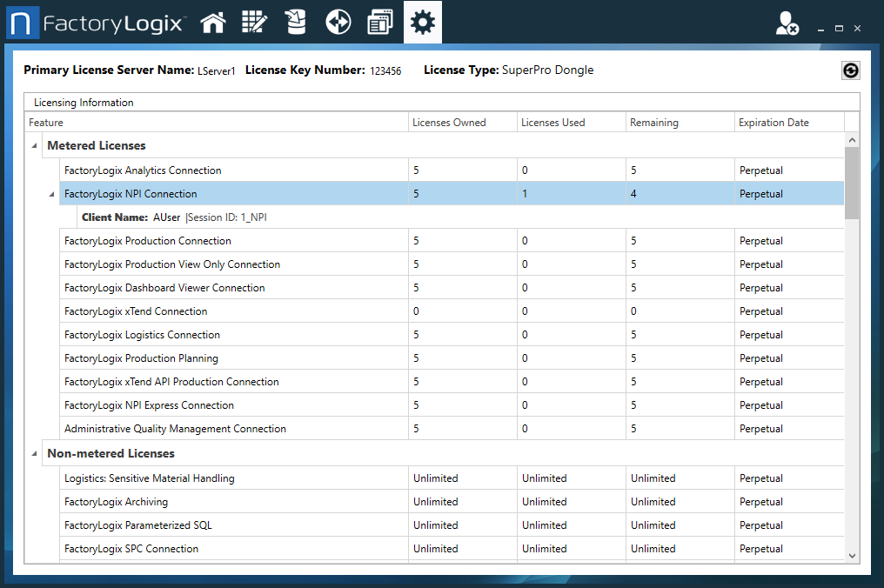The width and height of the screenshot is (884, 588).
Task: Collapse the FactoryLogix NPI Connection row
Action: coord(51,194)
